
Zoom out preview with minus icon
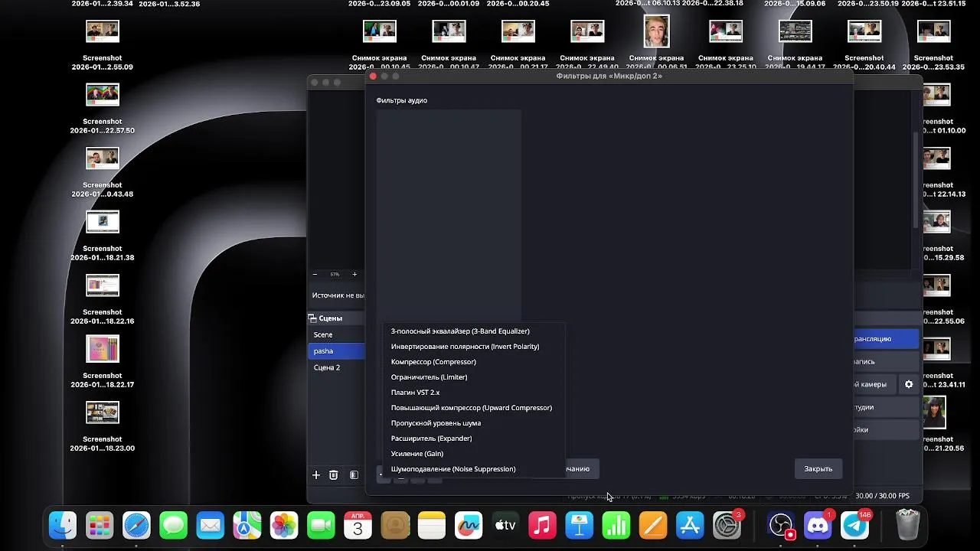315,274
